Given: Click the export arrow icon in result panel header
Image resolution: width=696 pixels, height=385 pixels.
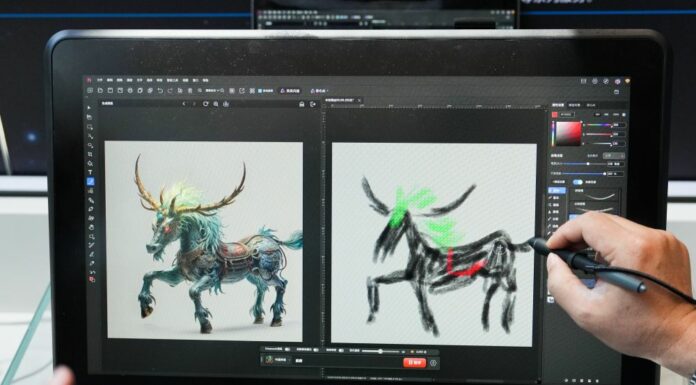Looking at the screenshot, I should pyautogui.click(x=313, y=103).
